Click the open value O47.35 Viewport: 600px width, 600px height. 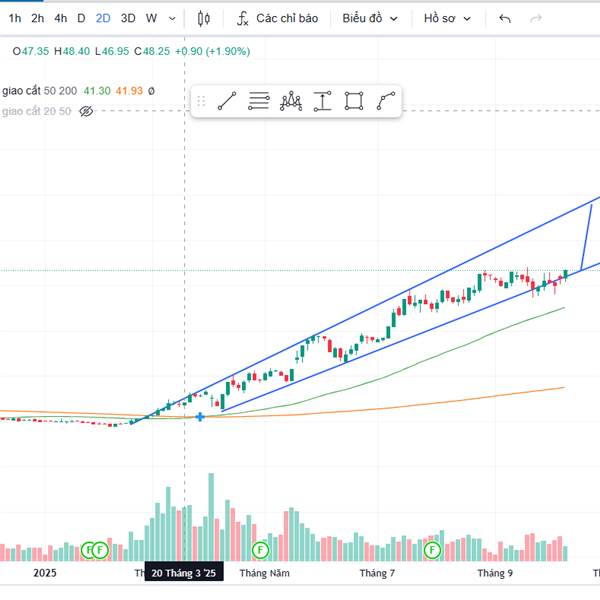point(31,51)
